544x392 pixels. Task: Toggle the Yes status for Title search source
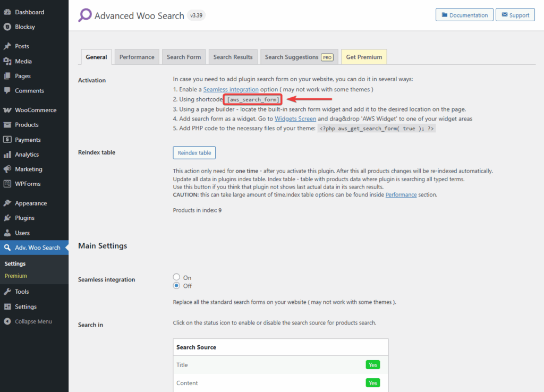tap(373, 365)
